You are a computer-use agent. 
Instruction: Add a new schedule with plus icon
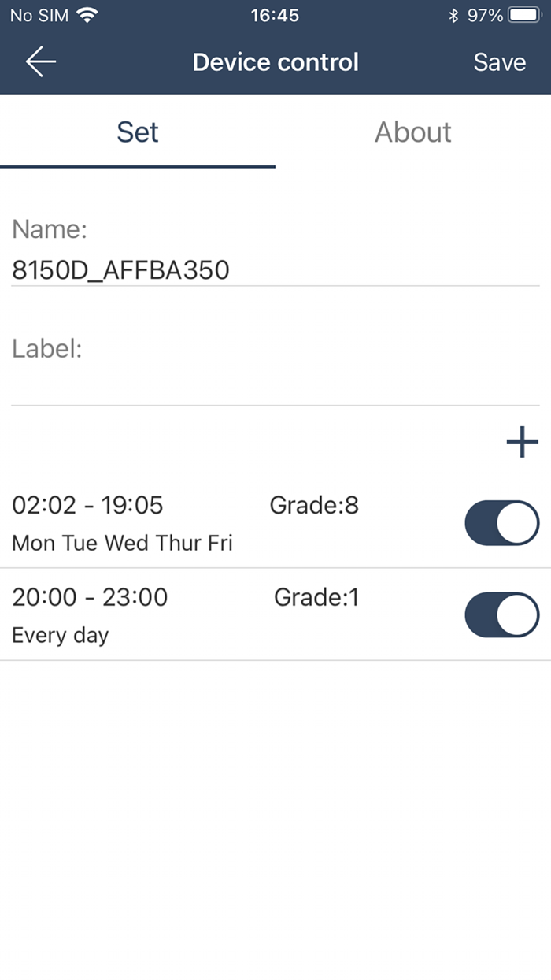pos(521,442)
